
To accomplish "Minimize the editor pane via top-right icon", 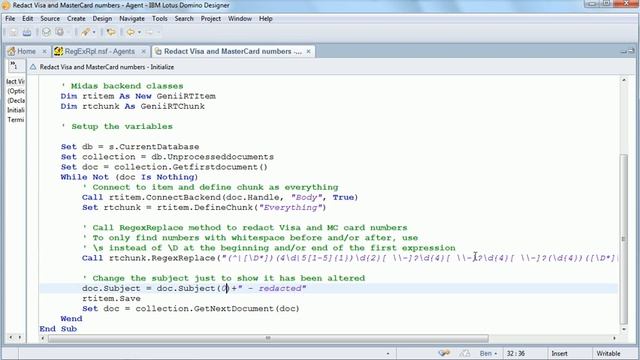I will point(624,51).
